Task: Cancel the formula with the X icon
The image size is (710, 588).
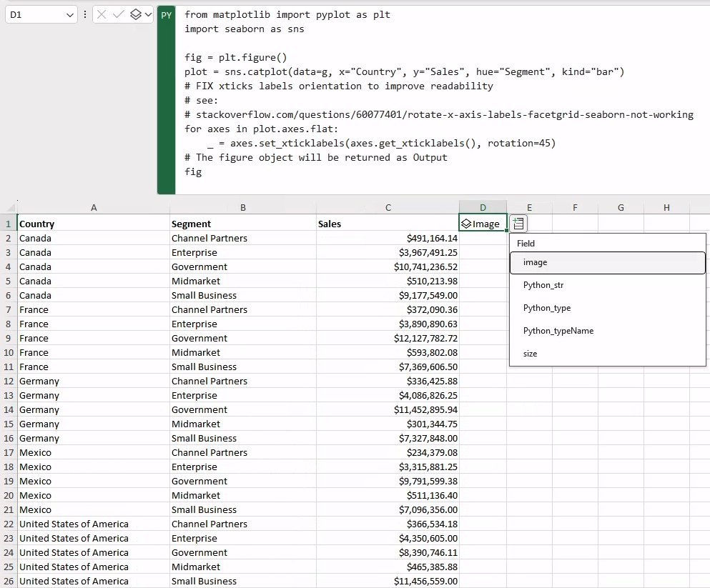Action: coord(102,14)
